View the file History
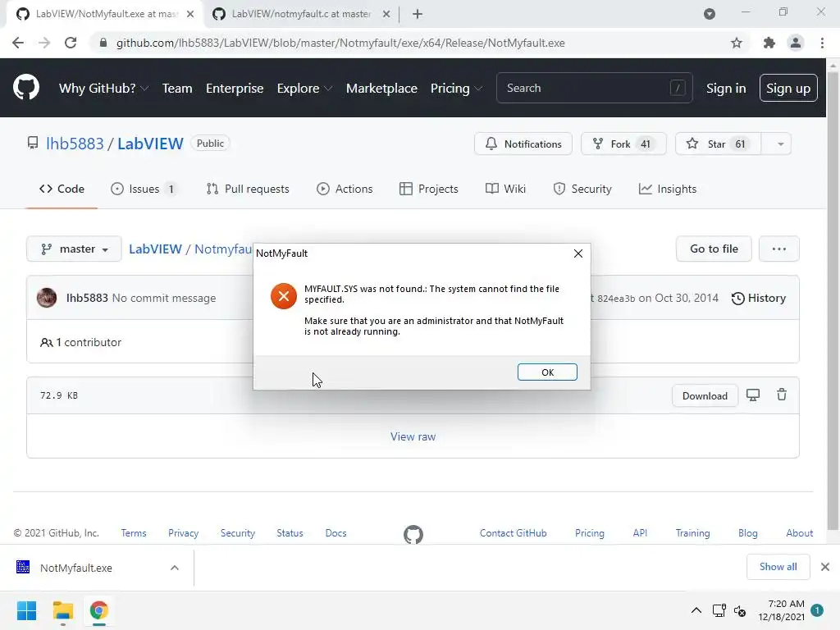Screen dimensions: 840x630 click(x=759, y=298)
